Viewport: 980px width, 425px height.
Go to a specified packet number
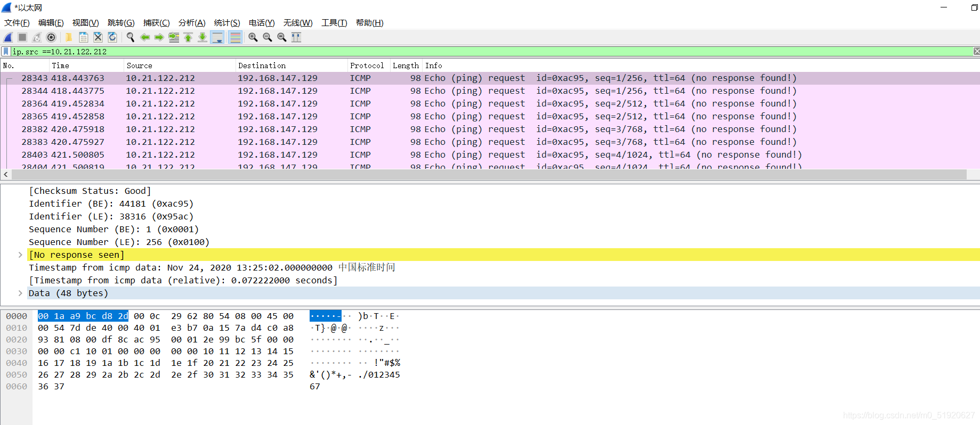174,37
